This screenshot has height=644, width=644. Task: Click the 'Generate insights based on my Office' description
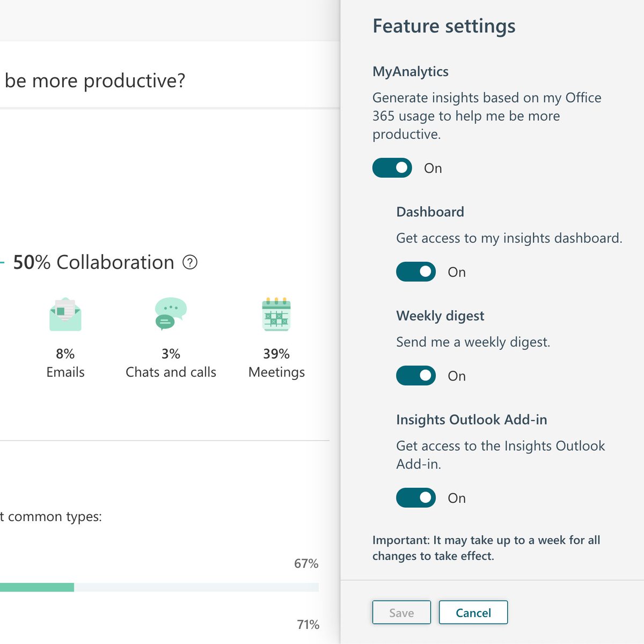[x=487, y=116]
